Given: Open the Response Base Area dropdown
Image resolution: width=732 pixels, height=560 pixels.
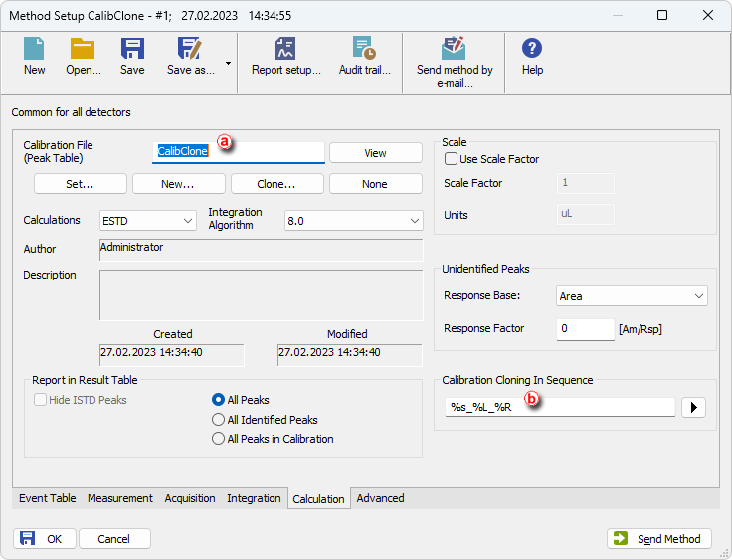Looking at the screenshot, I should (x=632, y=296).
